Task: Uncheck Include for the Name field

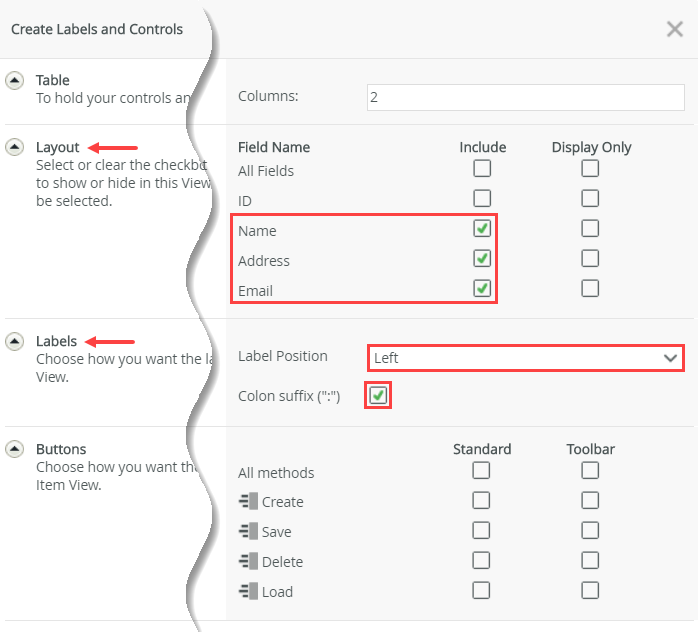Action: [482, 228]
